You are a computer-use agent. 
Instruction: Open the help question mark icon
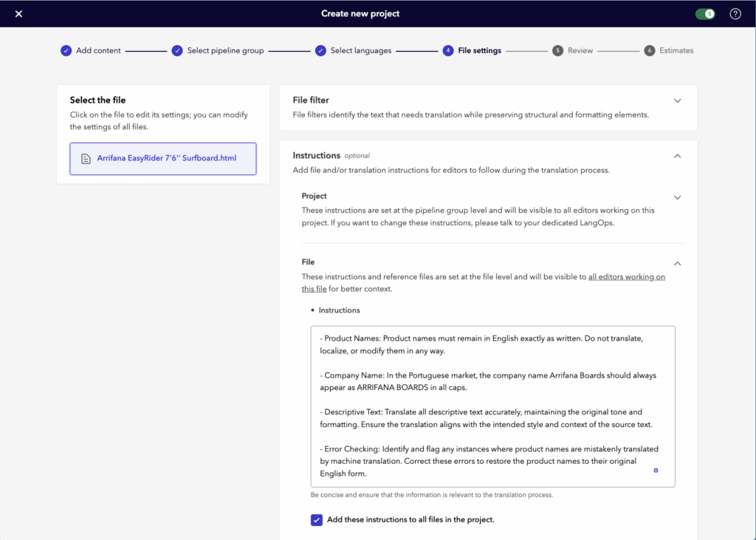coord(735,14)
